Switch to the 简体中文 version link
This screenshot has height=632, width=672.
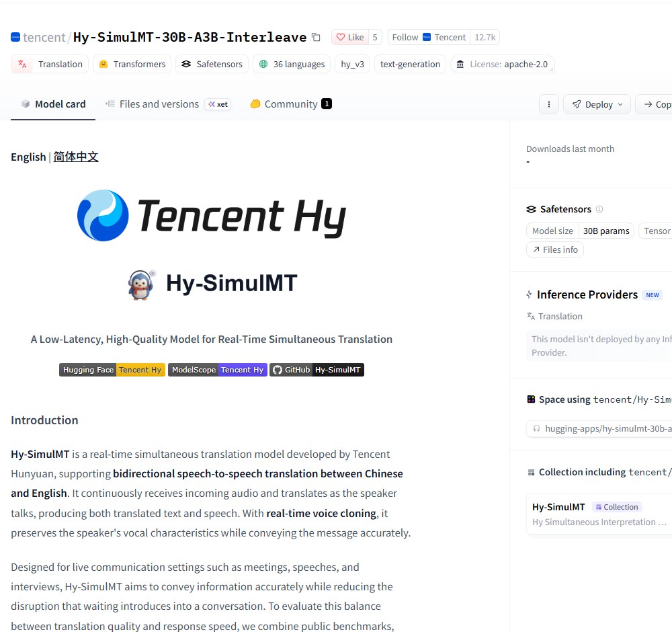[76, 157]
